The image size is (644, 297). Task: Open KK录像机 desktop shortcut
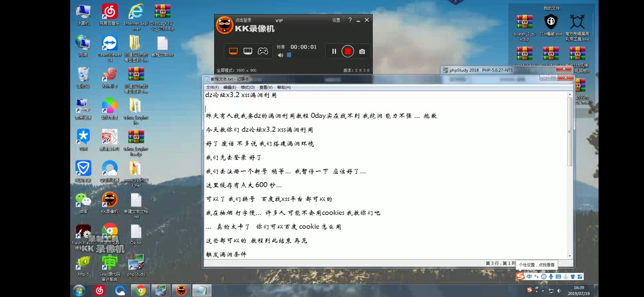coord(110,203)
